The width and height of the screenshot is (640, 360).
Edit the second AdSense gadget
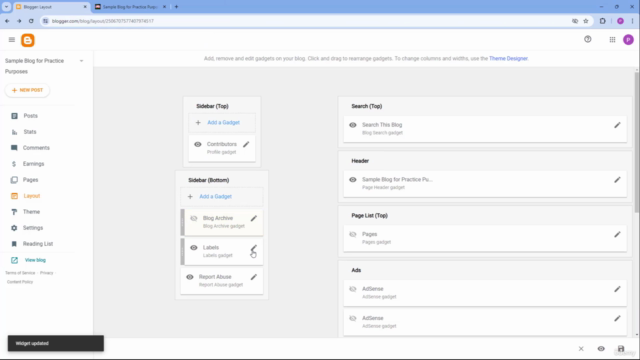pos(617,319)
